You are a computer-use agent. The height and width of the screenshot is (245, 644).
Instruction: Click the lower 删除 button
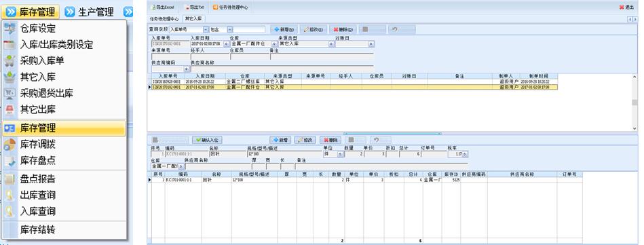[330, 140]
